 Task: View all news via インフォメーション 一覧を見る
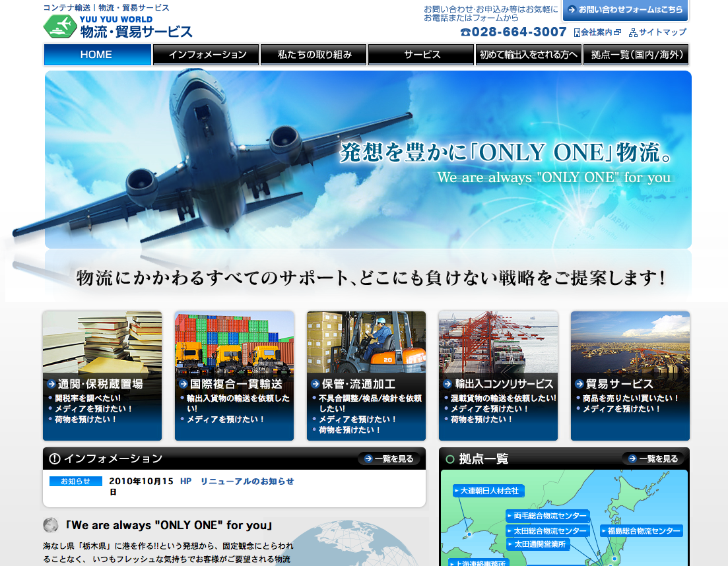click(389, 458)
